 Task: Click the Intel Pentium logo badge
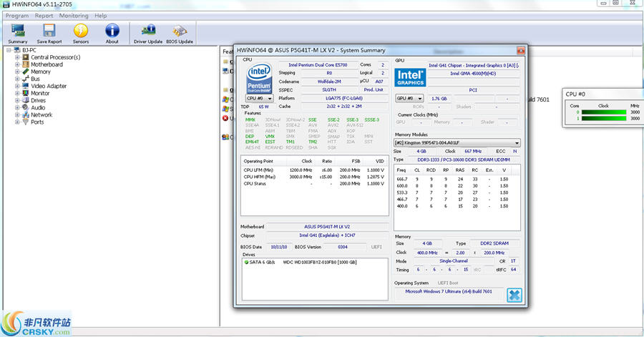point(259,78)
